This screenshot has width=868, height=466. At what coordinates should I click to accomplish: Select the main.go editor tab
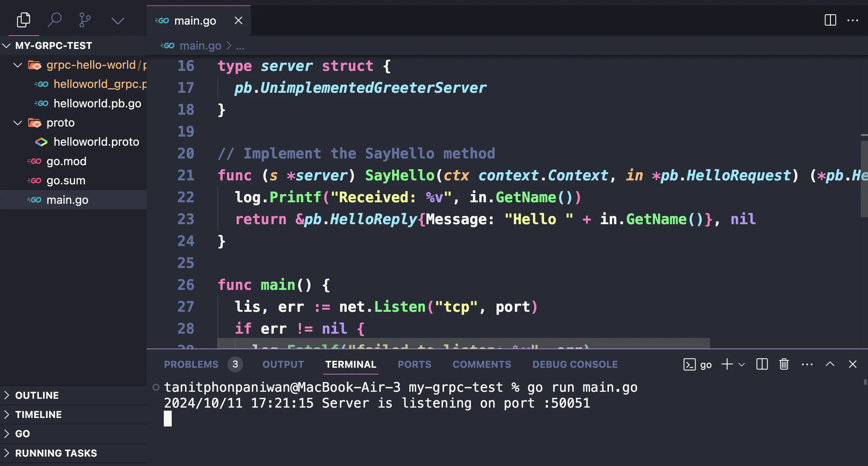pyautogui.click(x=198, y=21)
